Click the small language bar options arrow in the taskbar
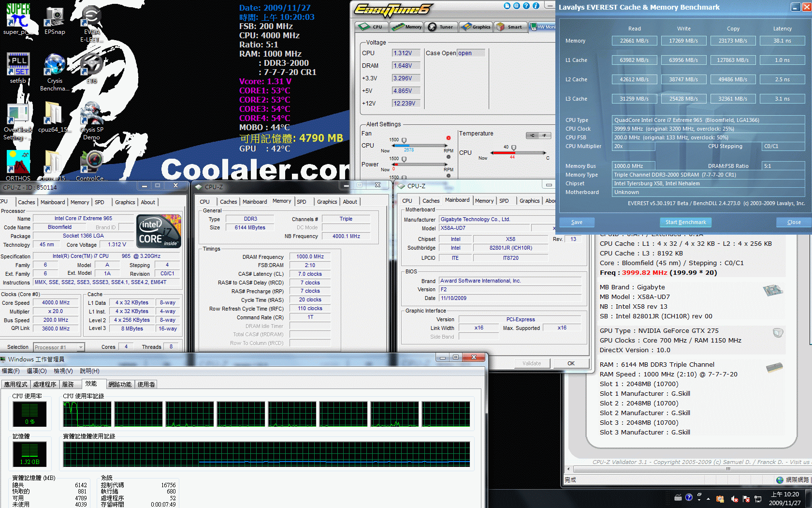This screenshot has width=812, height=508. pos(699,501)
